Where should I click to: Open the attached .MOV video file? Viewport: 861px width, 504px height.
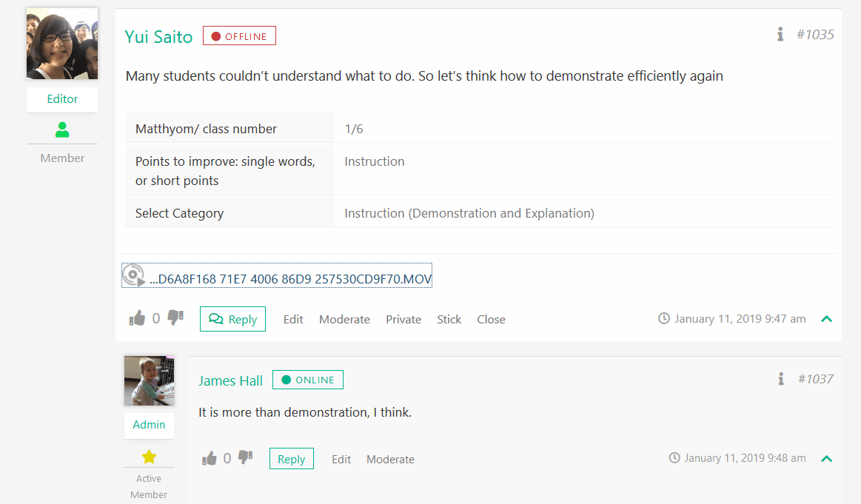pyautogui.click(x=290, y=279)
